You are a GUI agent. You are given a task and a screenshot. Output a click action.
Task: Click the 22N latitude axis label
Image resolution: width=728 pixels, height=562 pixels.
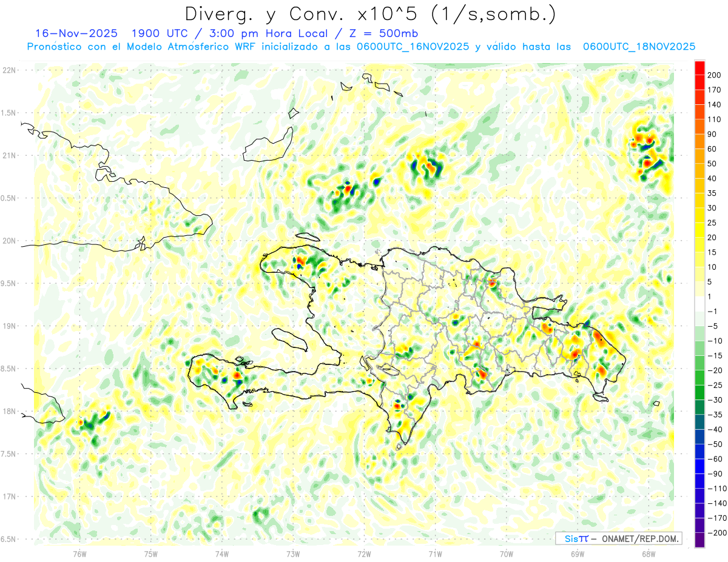[9, 70]
